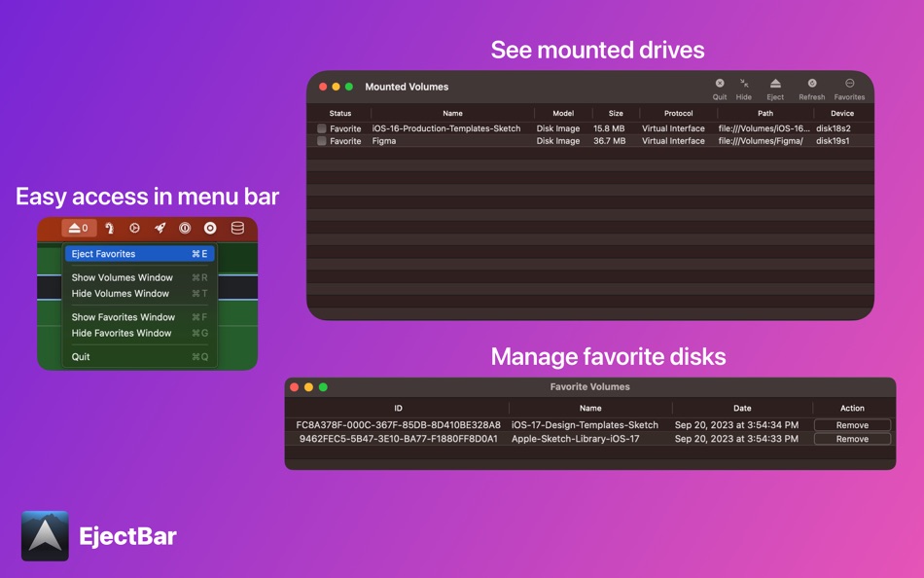Click the chess knight icon in menu bar
The image size is (924, 578).
click(109, 228)
